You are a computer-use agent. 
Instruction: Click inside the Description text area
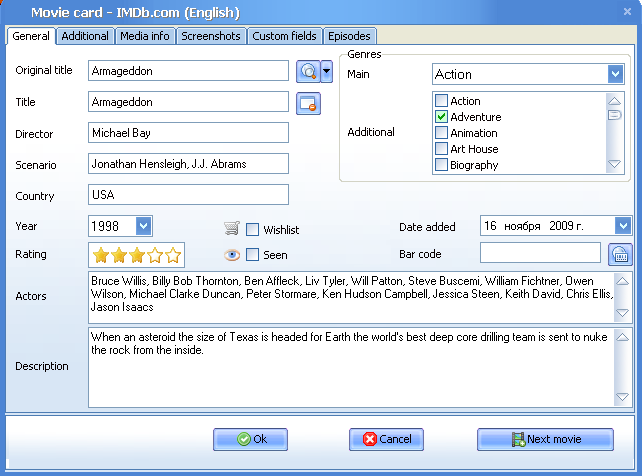[351, 367]
